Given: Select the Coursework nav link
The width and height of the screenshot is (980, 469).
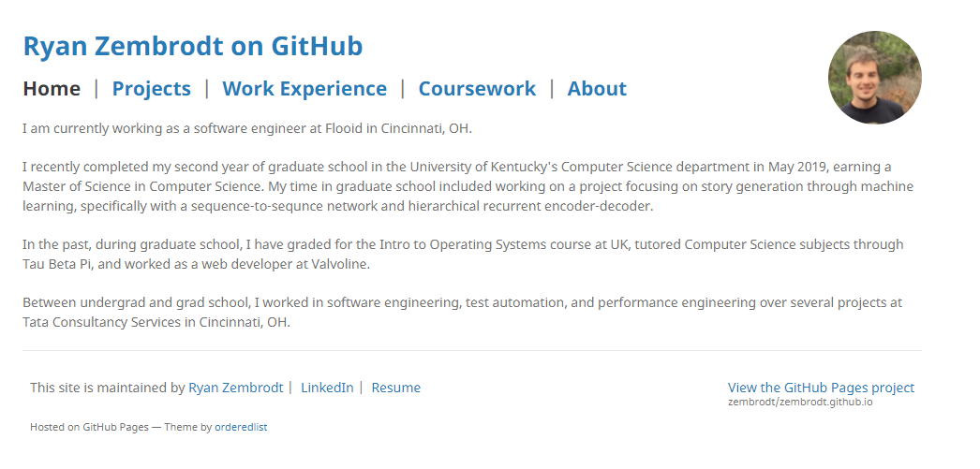Looking at the screenshot, I should pyautogui.click(x=477, y=89).
